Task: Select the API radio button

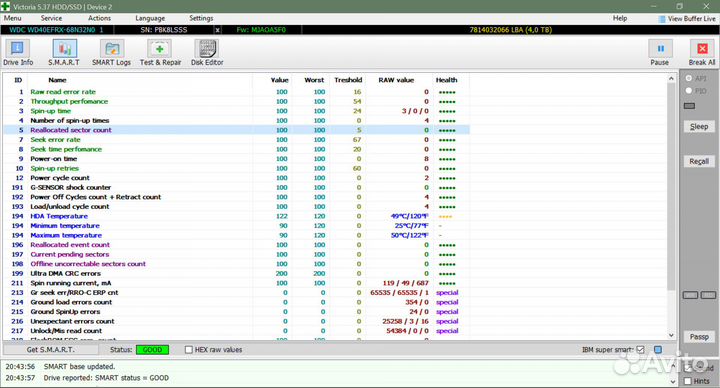Action: coord(689,79)
